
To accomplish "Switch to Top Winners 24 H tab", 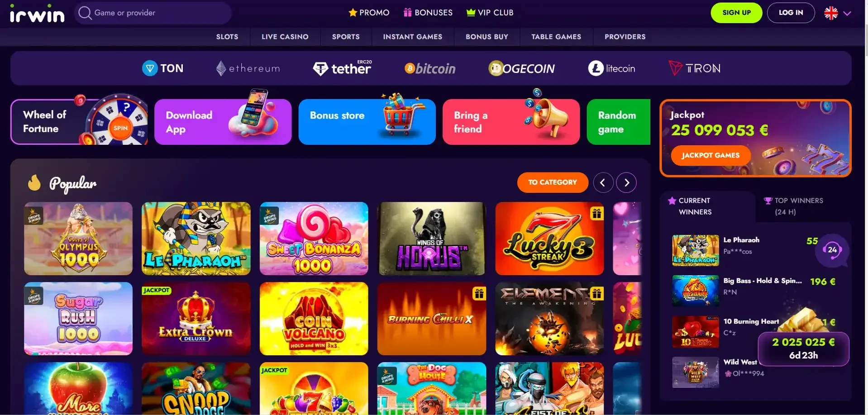I will coord(799,206).
